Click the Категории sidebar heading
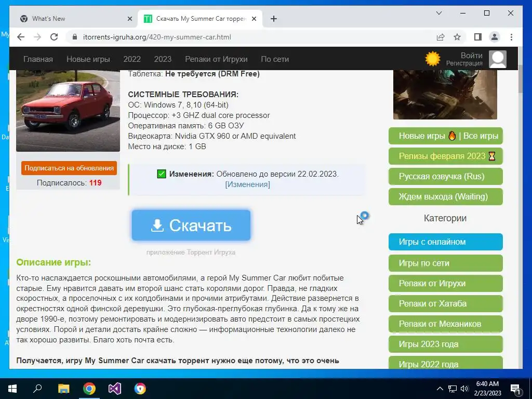This screenshot has height=399, width=532. pyautogui.click(x=445, y=218)
